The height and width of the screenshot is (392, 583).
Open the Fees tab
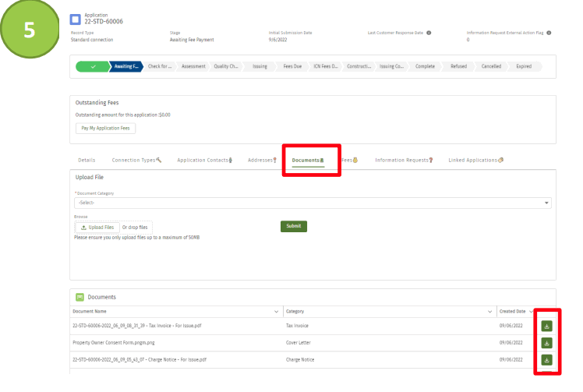(349, 161)
